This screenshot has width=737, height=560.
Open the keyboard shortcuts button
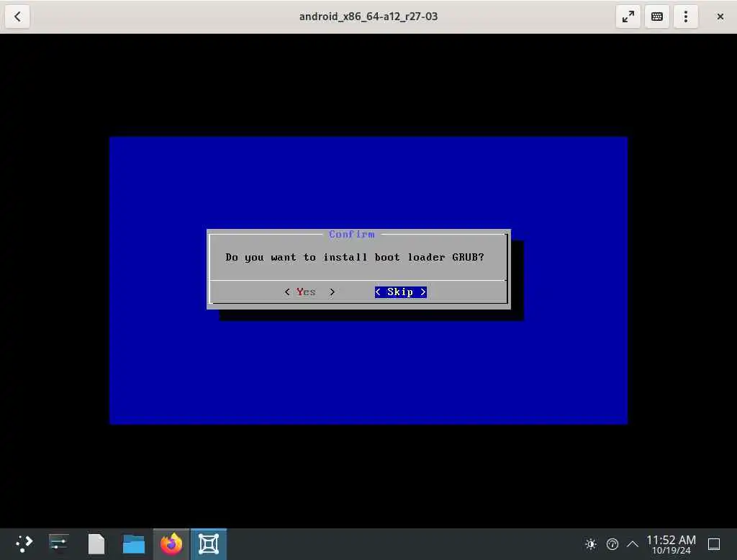pos(656,17)
